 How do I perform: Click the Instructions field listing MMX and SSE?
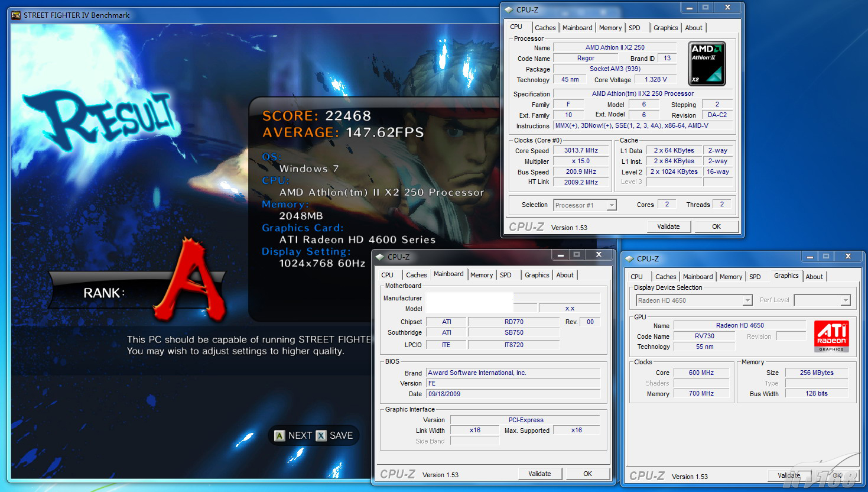643,125
